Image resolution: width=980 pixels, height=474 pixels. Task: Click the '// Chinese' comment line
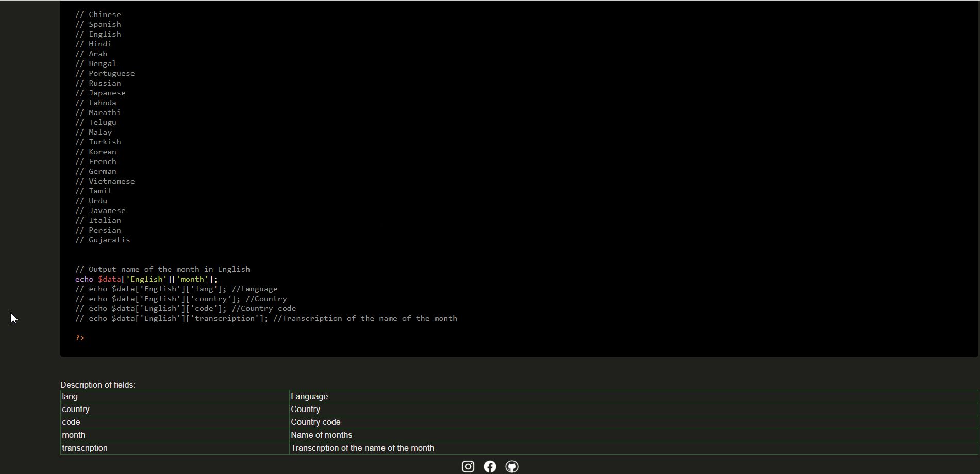pyautogui.click(x=98, y=14)
